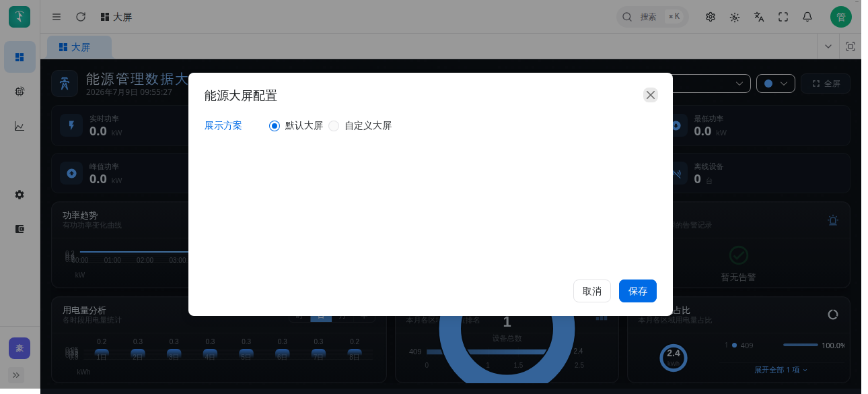Click the 峰值功率 up-arrow icon
The height and width of the screenshot is (394, 868).
tap(71, 173)
